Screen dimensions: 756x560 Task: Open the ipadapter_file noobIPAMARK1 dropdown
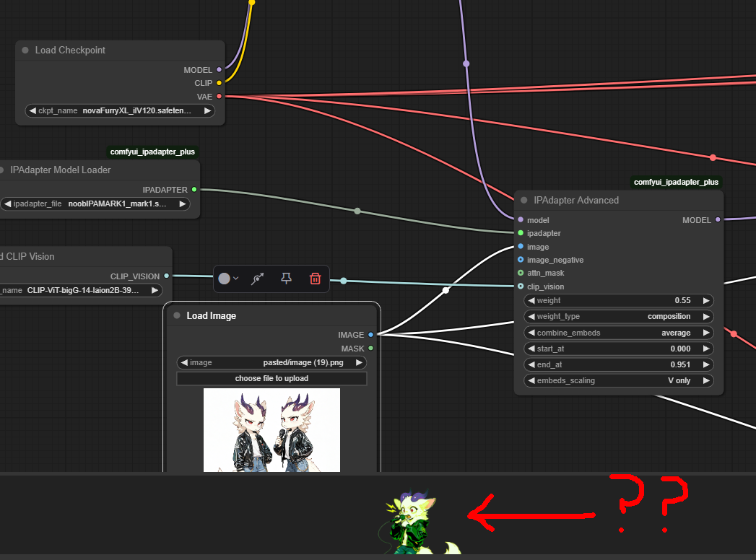tap(95, 204)
